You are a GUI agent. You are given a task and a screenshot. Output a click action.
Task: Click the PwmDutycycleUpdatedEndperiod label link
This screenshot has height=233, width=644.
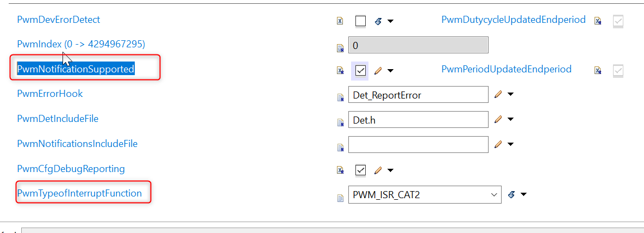click(514, 20)
